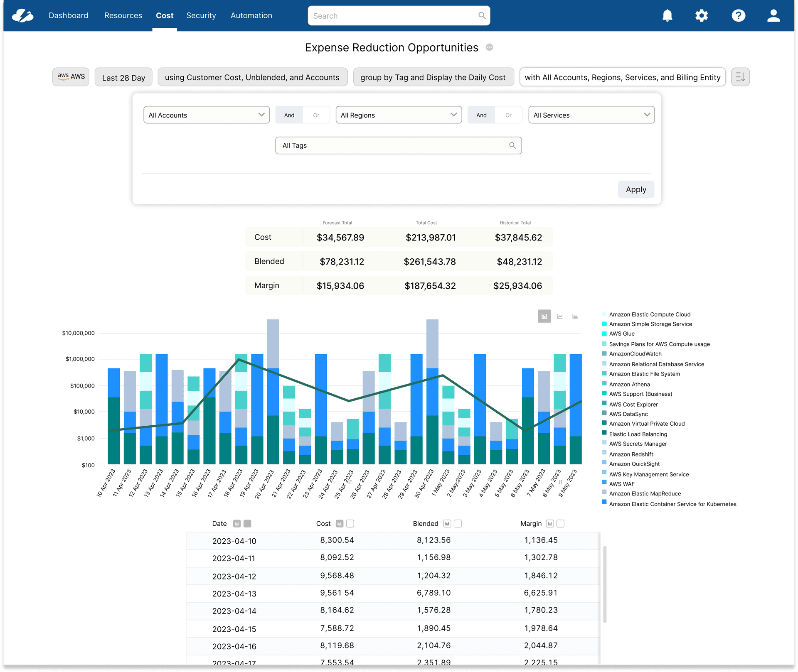798x672 pixels.
Task: Expand the All Regions dropdown
Action: (x=399, y=115)
